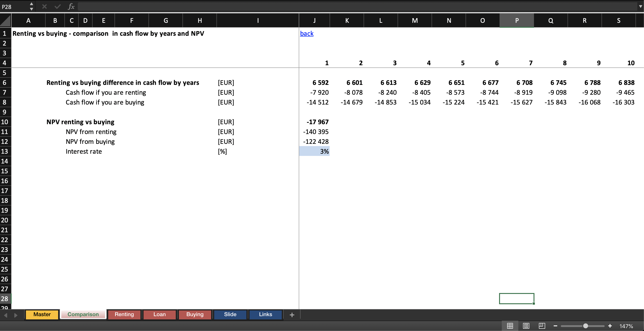Viewport: 644px width, 331px height.
Task: Click the select-all corner triangle
Action: click(6, 21)
